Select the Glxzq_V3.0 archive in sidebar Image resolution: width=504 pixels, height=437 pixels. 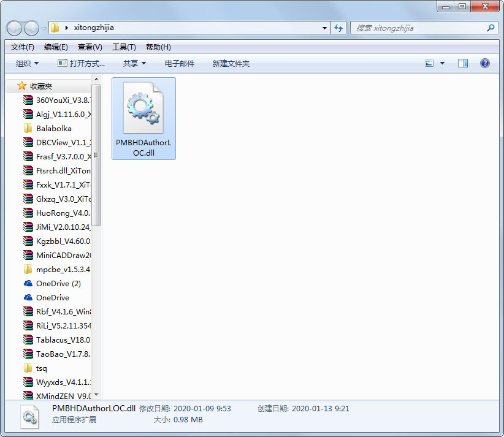coord(56,199)
